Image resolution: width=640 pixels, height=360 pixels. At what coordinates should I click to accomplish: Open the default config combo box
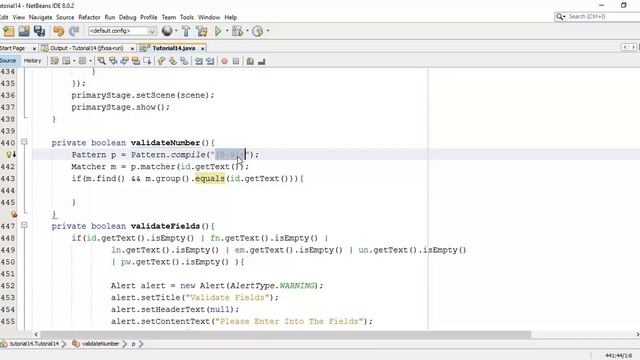pyautogui.click(x=122, y=31)
